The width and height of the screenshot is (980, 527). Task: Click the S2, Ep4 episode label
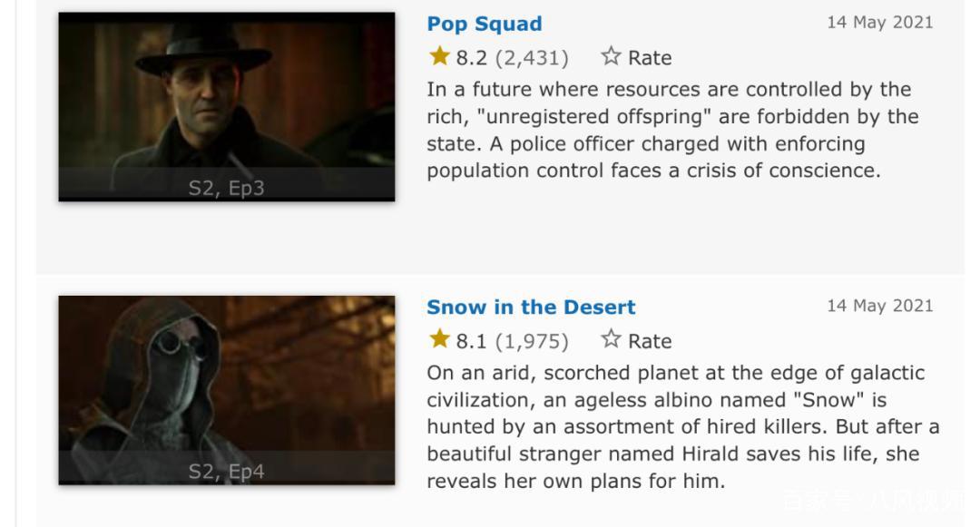[226, 472]
